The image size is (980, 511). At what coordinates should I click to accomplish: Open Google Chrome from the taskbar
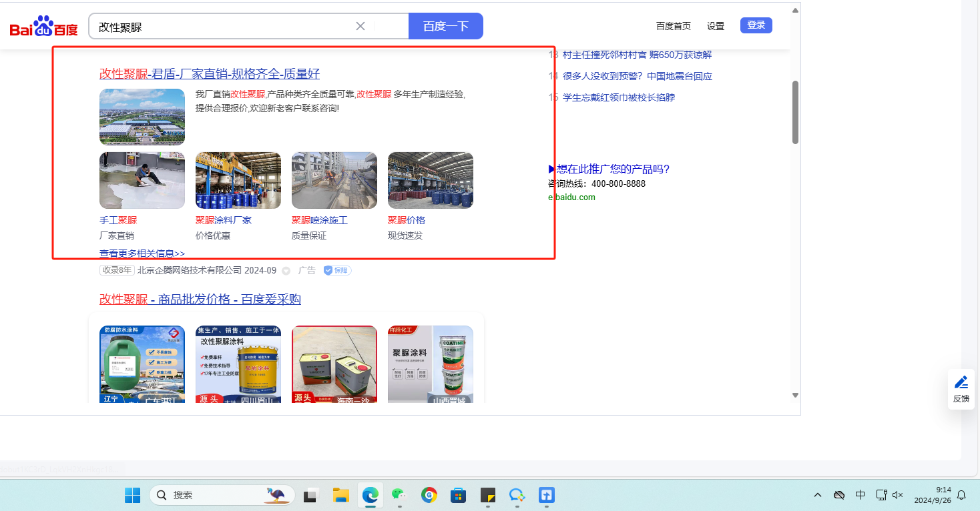[x=429, y=496]
